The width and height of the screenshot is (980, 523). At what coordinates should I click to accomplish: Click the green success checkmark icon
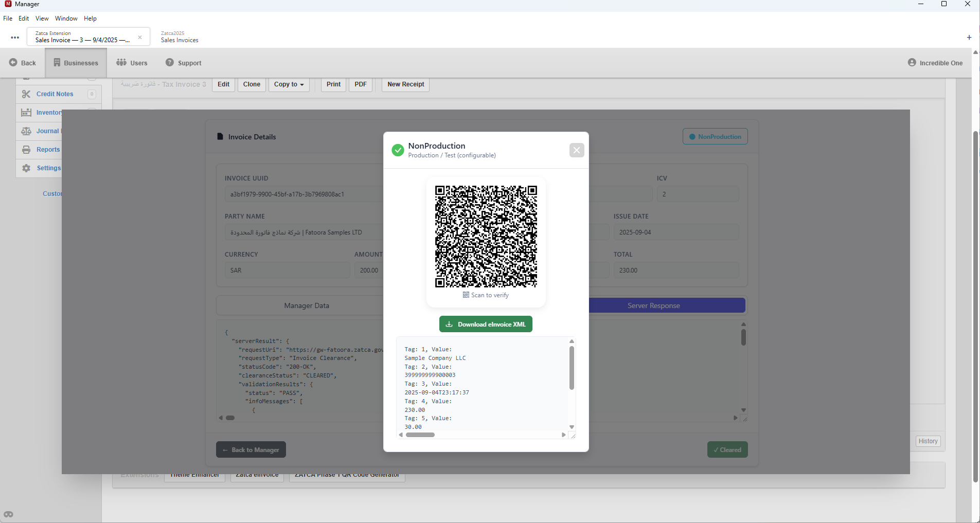398,150
